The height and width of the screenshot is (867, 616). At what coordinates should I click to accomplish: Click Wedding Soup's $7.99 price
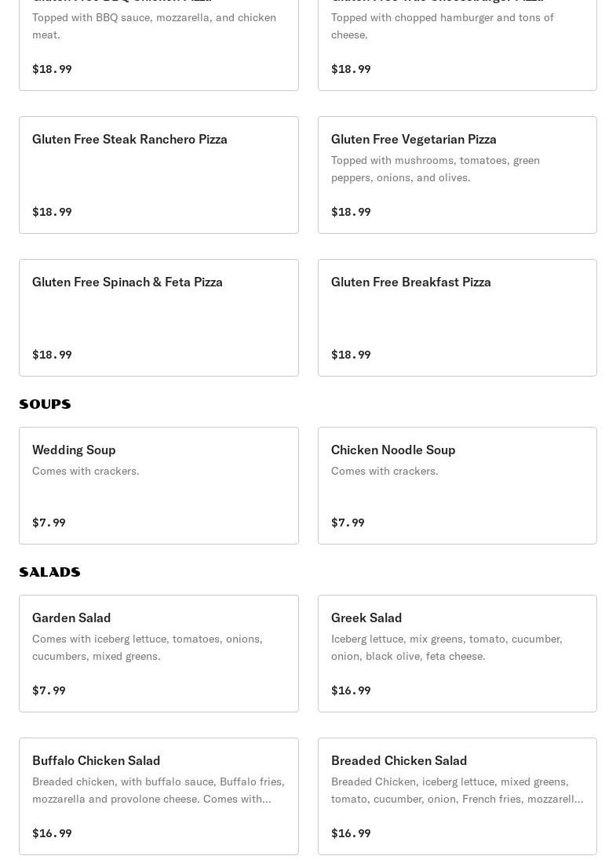(x=49, y=522)
